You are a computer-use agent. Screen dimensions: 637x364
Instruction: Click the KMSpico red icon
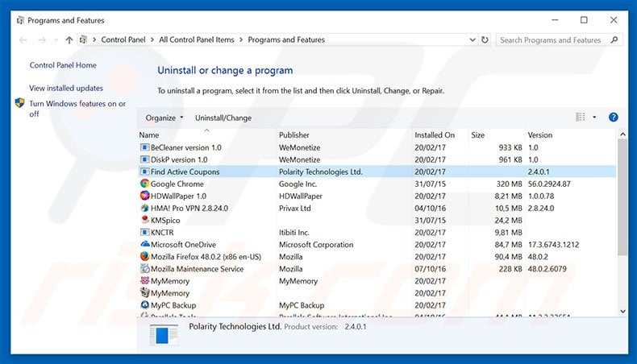coord(144,220)
